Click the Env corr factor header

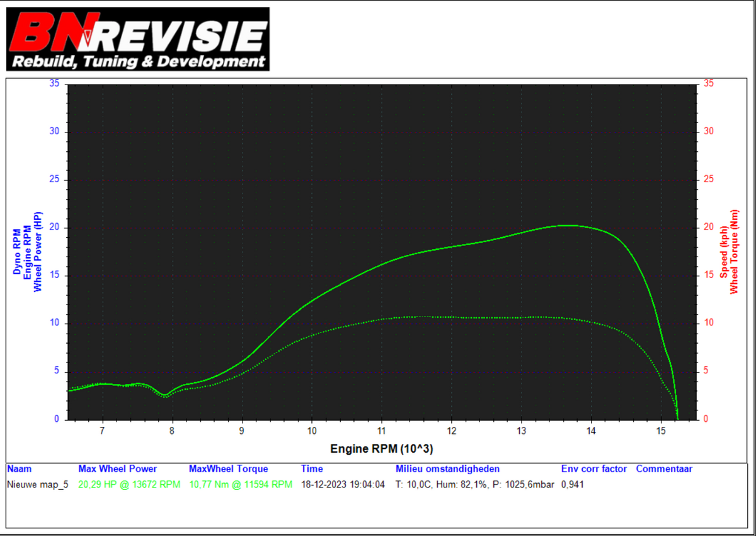(593, 469)
